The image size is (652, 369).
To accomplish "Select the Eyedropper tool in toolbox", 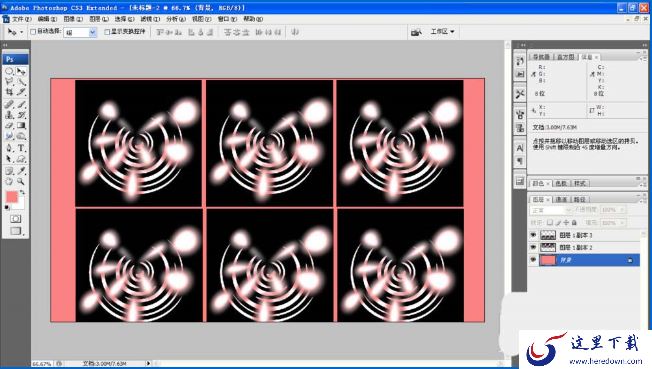I will (x=21, y=171).
